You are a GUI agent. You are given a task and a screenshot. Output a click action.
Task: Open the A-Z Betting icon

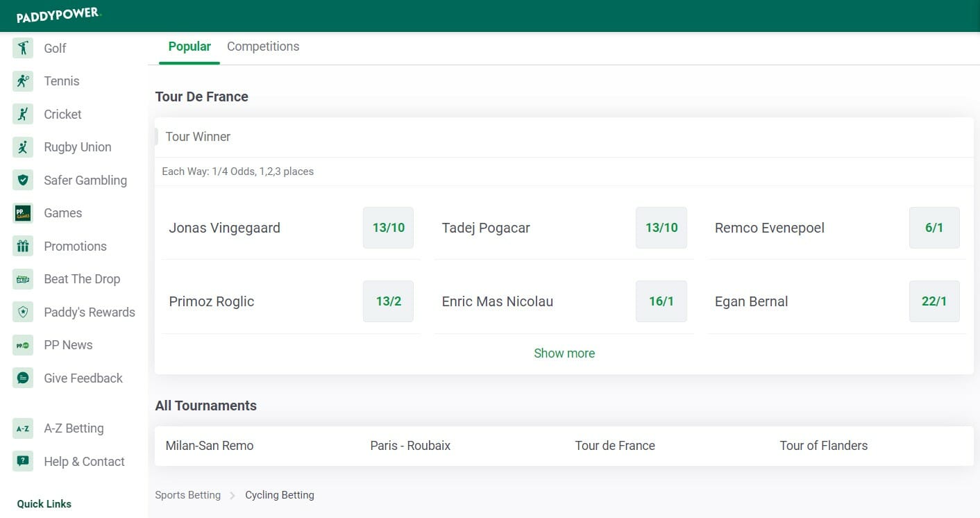[x=23, y=428]
